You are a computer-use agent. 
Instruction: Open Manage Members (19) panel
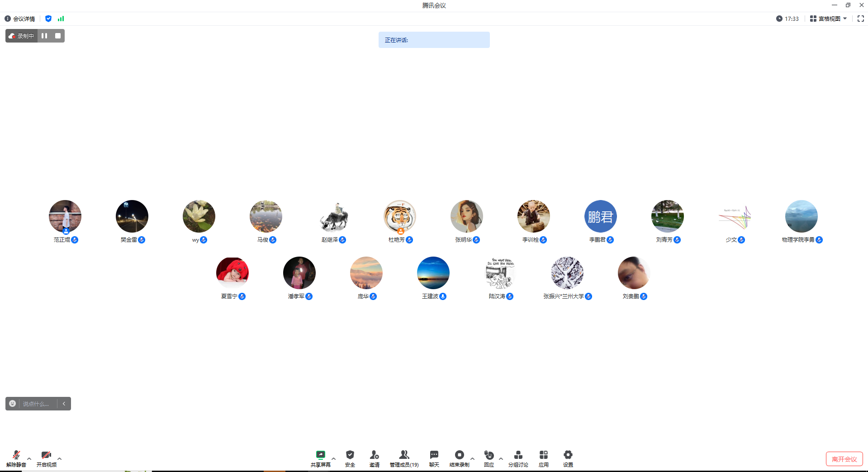pos(404,455)
